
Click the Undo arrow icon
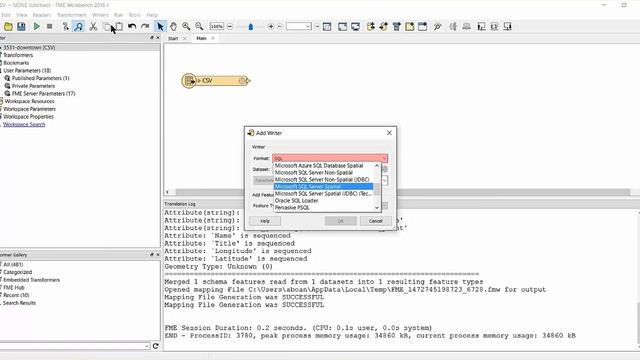[x=132, y=27]
